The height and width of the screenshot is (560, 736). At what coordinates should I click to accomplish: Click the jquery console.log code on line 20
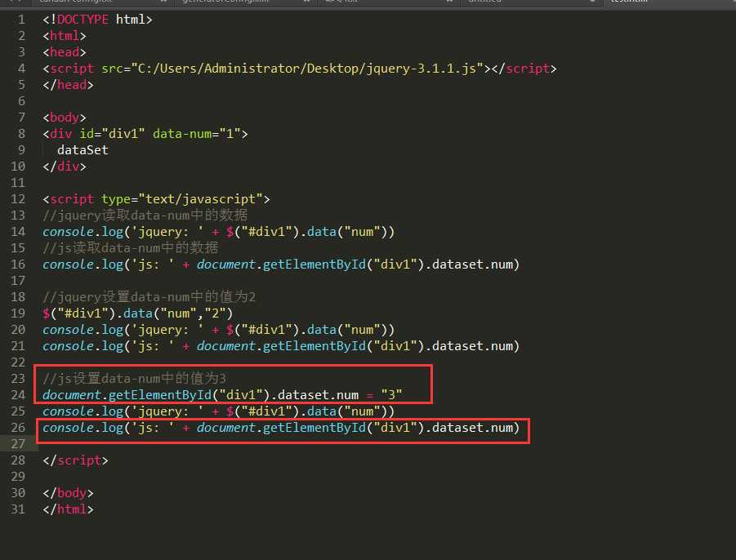[x=219, y=330]
